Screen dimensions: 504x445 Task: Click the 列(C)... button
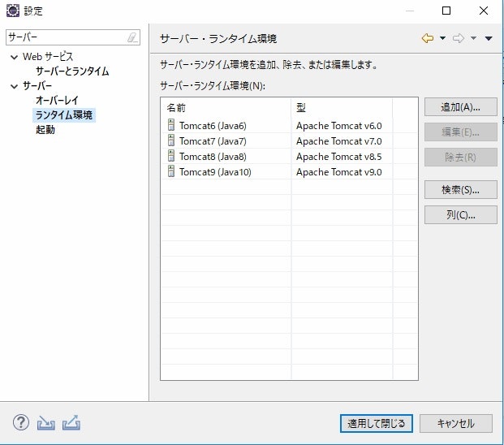(x=461, y=214)
